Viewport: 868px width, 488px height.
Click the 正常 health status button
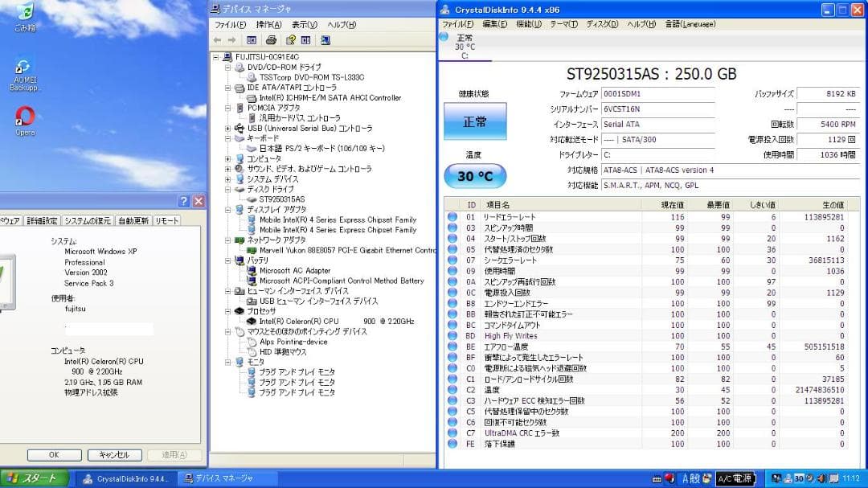point(475,121)
